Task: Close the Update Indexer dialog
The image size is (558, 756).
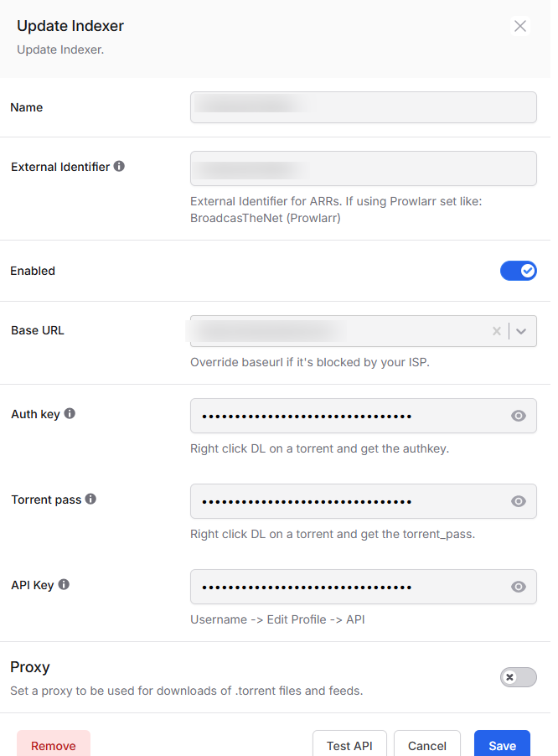Action: (520, 26)
